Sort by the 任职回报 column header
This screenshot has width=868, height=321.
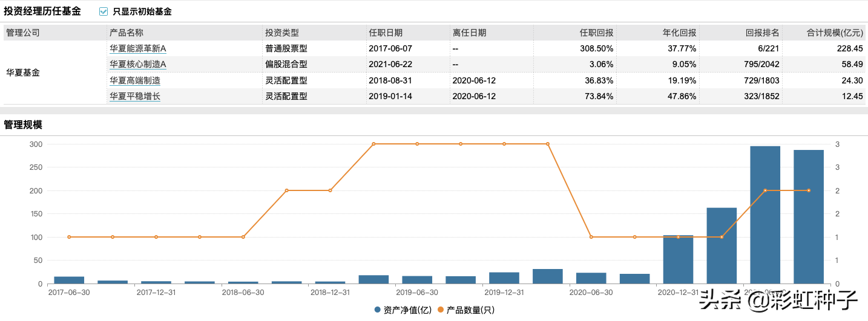click(x=597, y=33)
